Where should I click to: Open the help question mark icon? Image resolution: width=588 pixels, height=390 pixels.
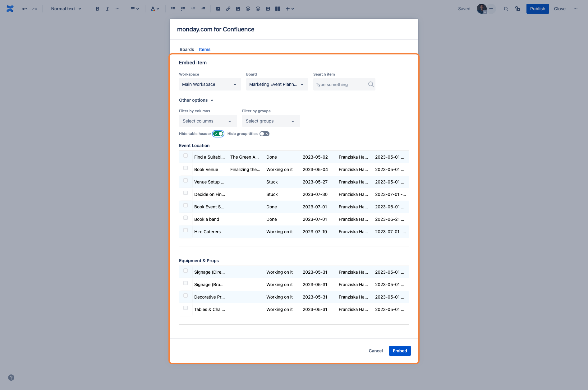tap(11, 378)
